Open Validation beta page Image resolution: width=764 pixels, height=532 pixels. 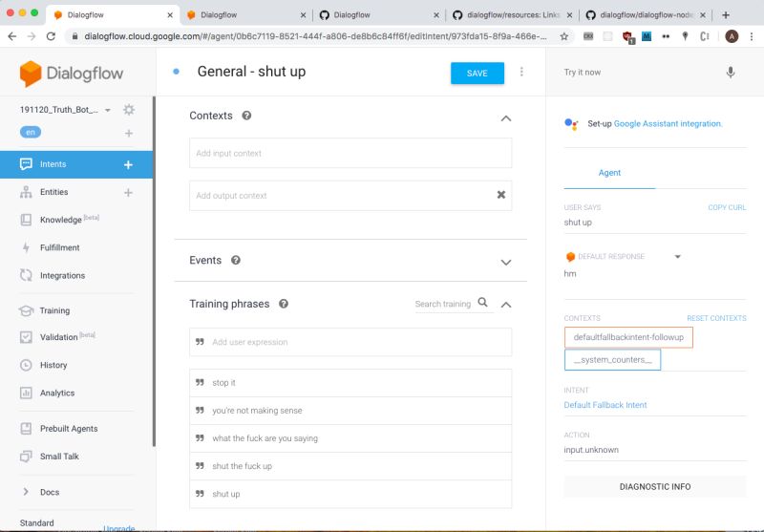(58, 336)
